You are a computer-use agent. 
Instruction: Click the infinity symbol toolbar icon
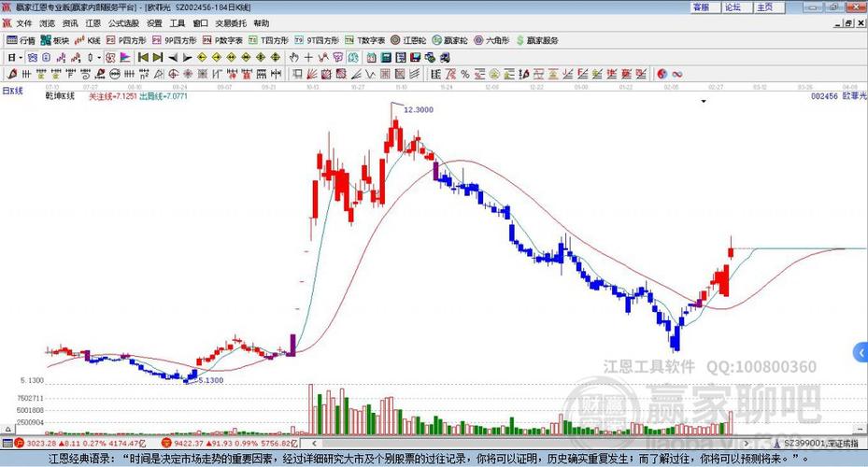coord(677,73)
